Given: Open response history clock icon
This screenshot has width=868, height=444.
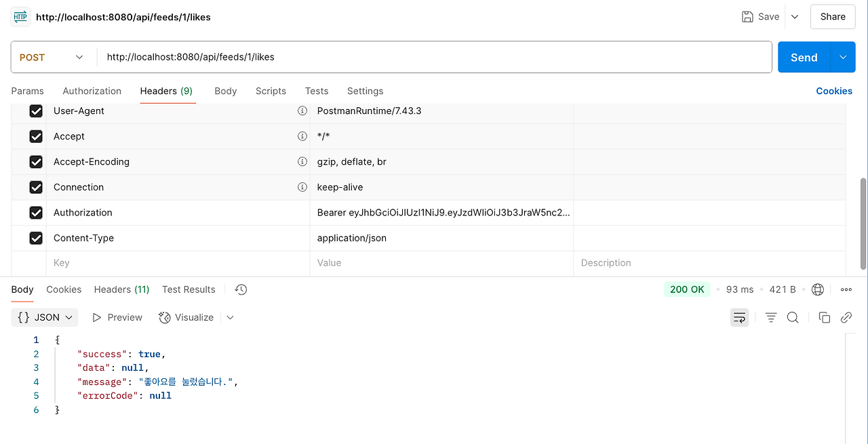Looking at the screenshot, I should 241,289.
